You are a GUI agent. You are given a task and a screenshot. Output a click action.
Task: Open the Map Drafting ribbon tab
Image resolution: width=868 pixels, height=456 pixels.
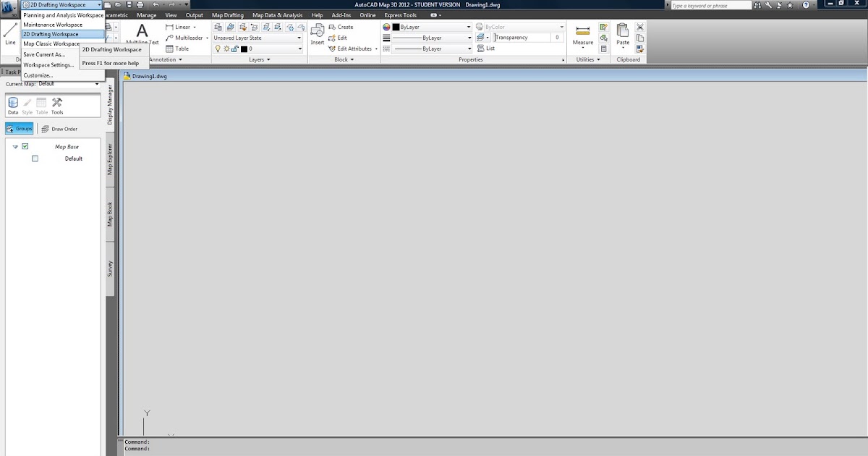coord(228,15)
